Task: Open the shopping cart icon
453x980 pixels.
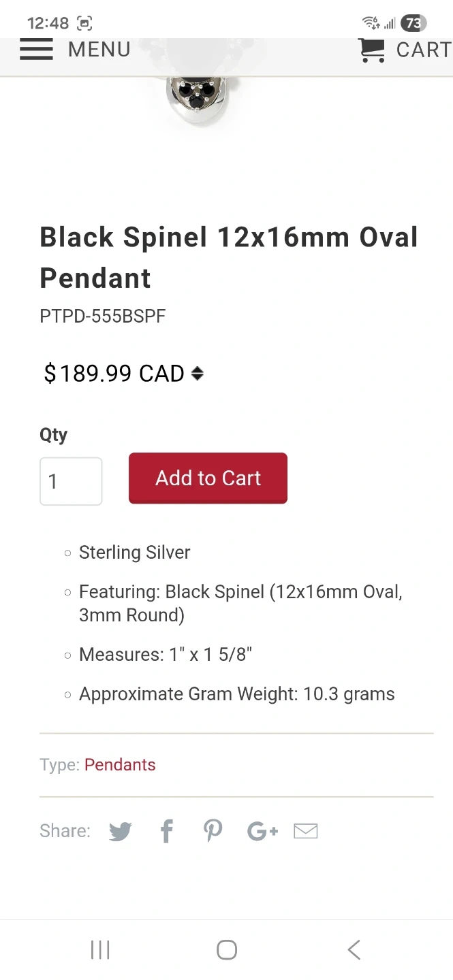Action: pyautogui.click(x=372, y=50)
